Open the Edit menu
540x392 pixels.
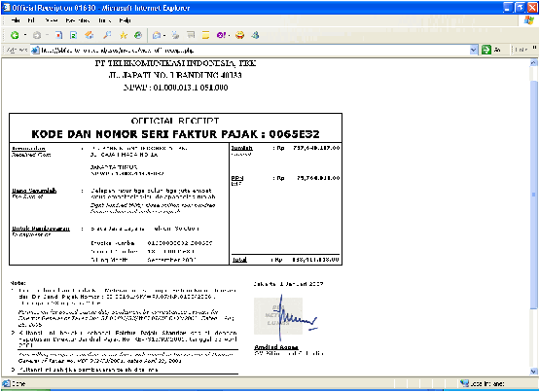[x=31, y=20]
